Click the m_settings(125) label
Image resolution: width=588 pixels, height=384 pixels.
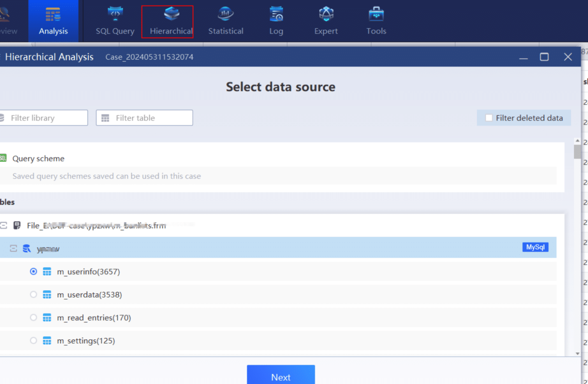86,341
